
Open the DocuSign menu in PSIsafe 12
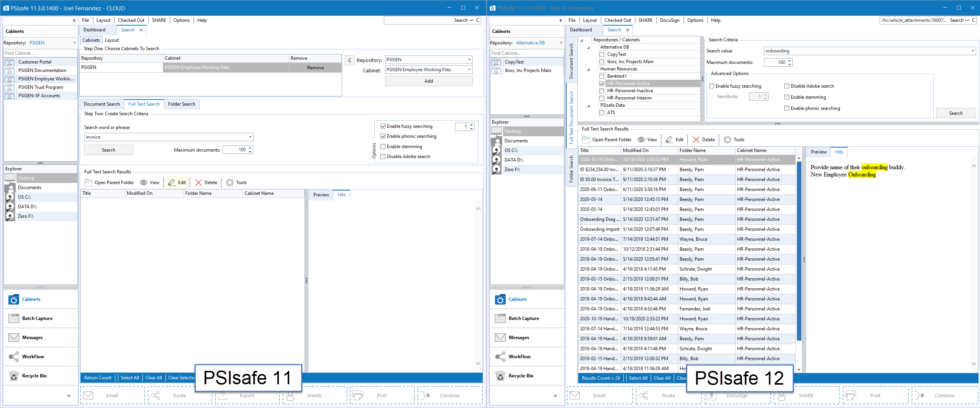tap(669, 20)
